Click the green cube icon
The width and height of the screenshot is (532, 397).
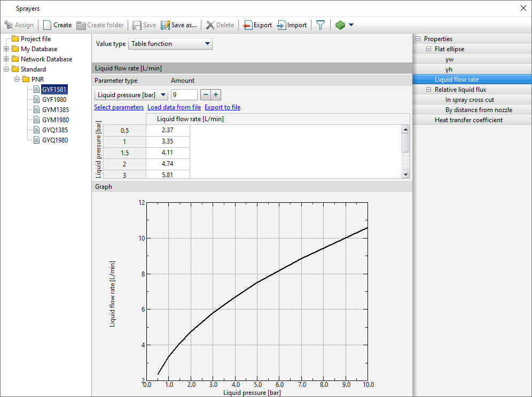[340, 25]
